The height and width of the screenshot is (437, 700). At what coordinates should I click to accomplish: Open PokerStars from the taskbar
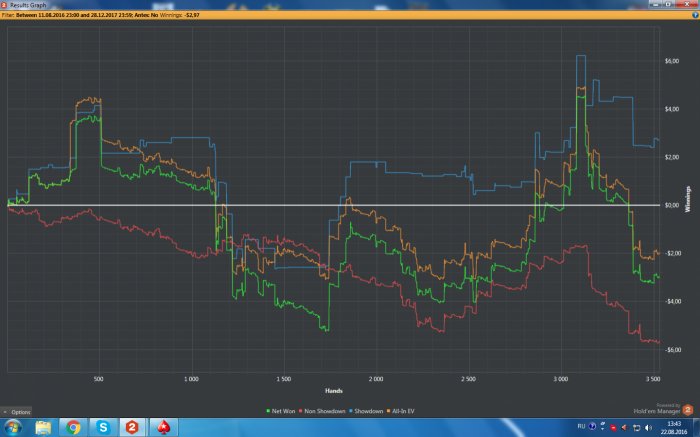(x=163, y=428)
